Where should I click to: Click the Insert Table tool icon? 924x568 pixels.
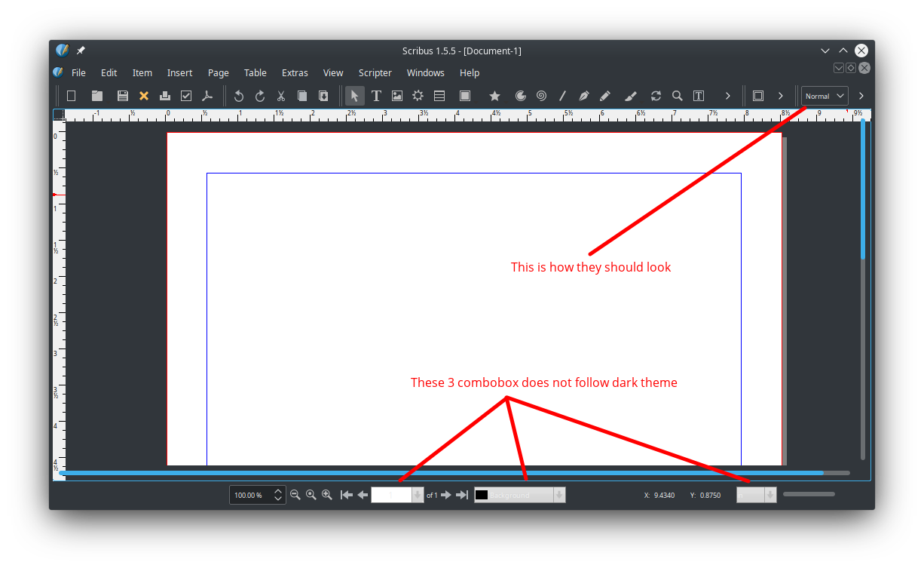pyautogui.click(x=439, y=96)
